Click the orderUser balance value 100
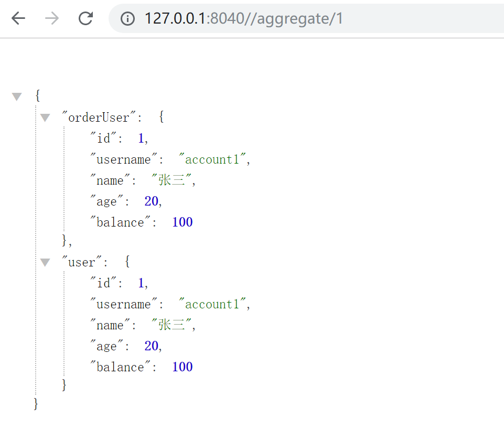Image resolution: width=504 pixels, height=440 pixels. [183, 222]
